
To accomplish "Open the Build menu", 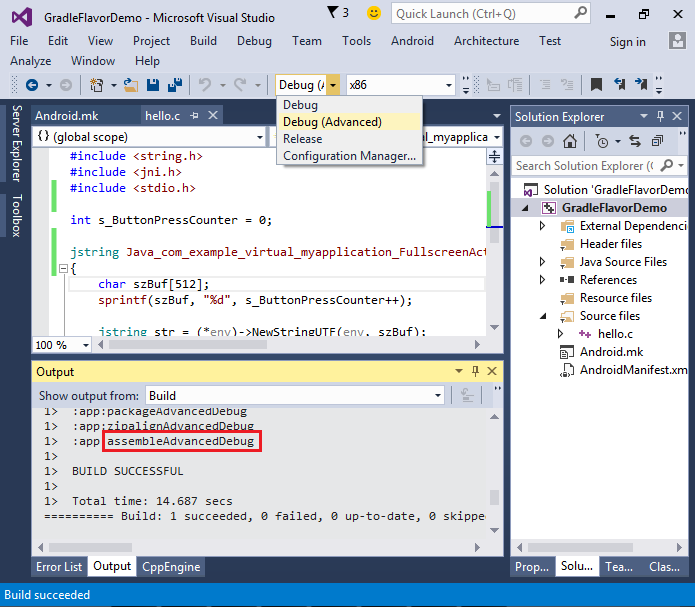I will 203,41.
